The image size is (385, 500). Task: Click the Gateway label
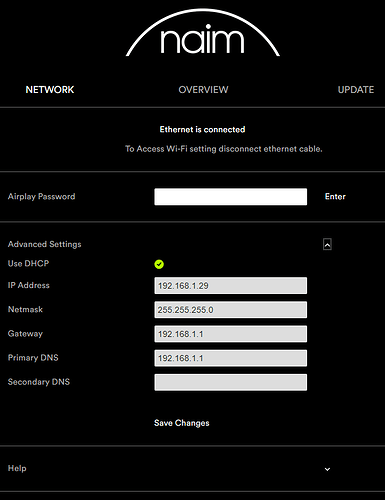pos(25,334)
